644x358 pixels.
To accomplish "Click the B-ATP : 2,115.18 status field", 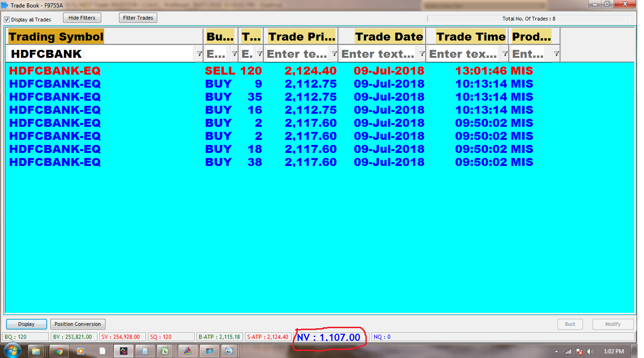I will 220,337.
